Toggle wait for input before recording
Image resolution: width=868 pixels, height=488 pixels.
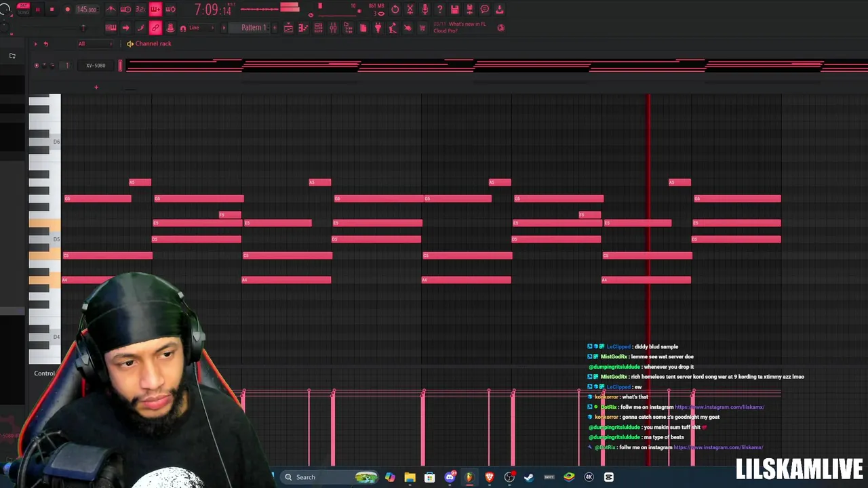coord(125,9)
